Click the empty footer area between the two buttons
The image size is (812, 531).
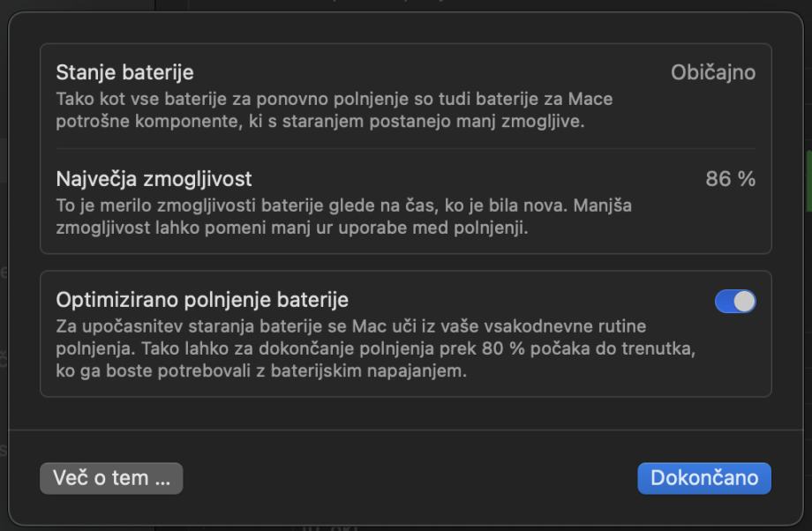pos(410,478)
